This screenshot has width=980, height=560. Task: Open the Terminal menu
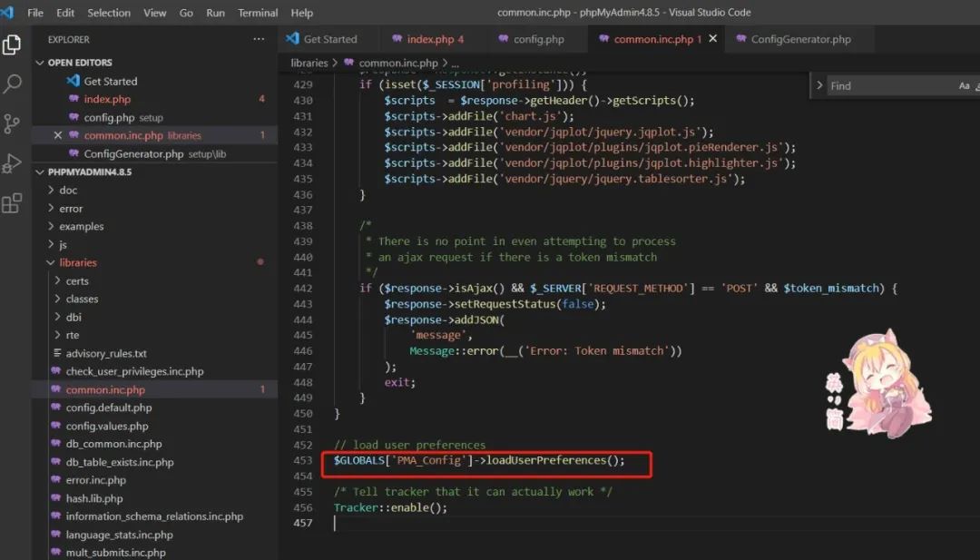[258, 13]
